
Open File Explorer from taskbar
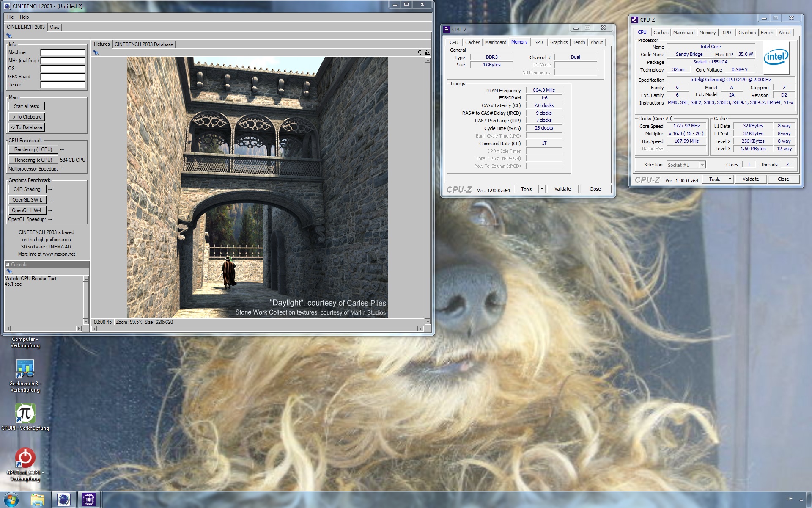tap(38, 500)
